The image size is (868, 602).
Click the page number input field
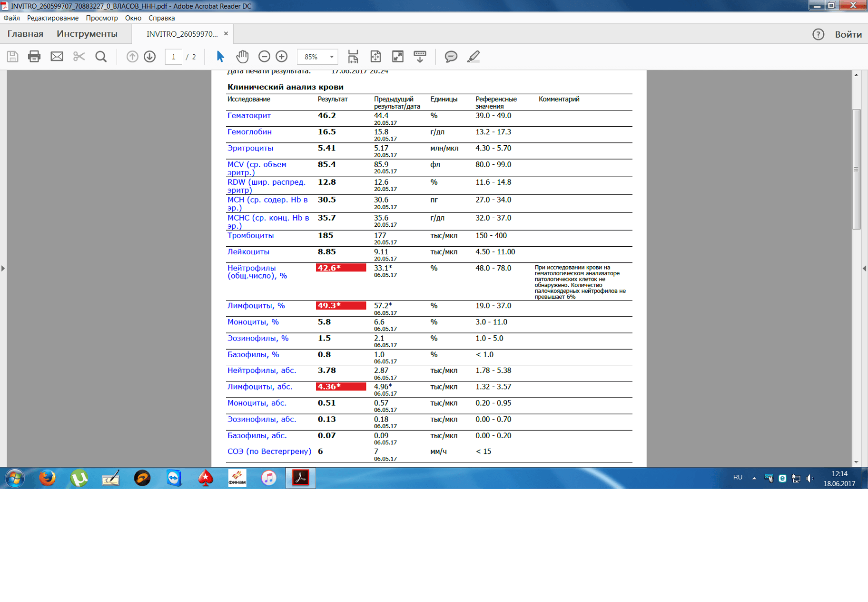(173, 57)
